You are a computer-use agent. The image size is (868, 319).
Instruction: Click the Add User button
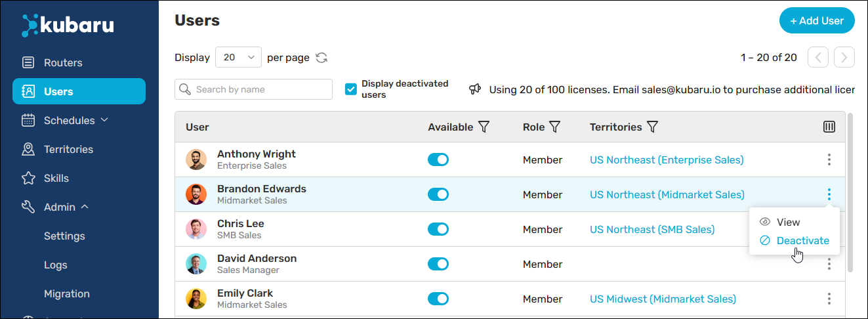817,20
